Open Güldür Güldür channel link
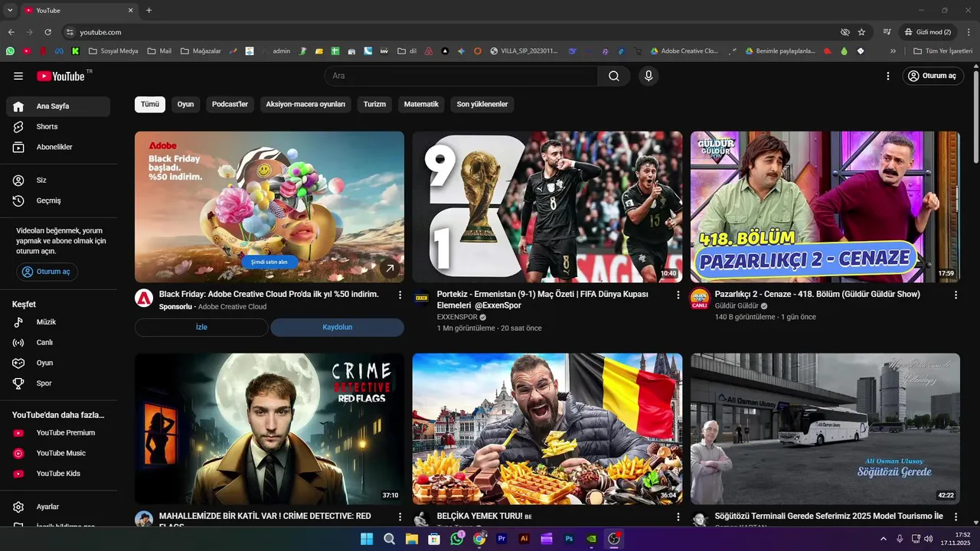This screenshot has height=551, width=980. [x=737, y=306]
